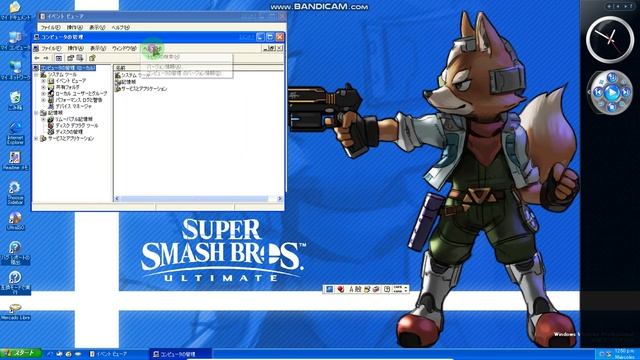
Task: Select デバイス マネージャ in the tree
Action: [73, 106]
